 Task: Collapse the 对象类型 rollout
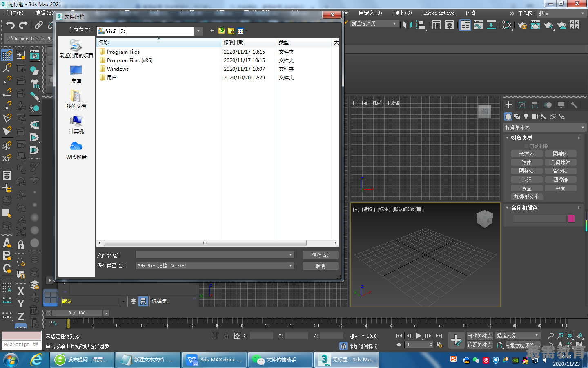[521, 138]
